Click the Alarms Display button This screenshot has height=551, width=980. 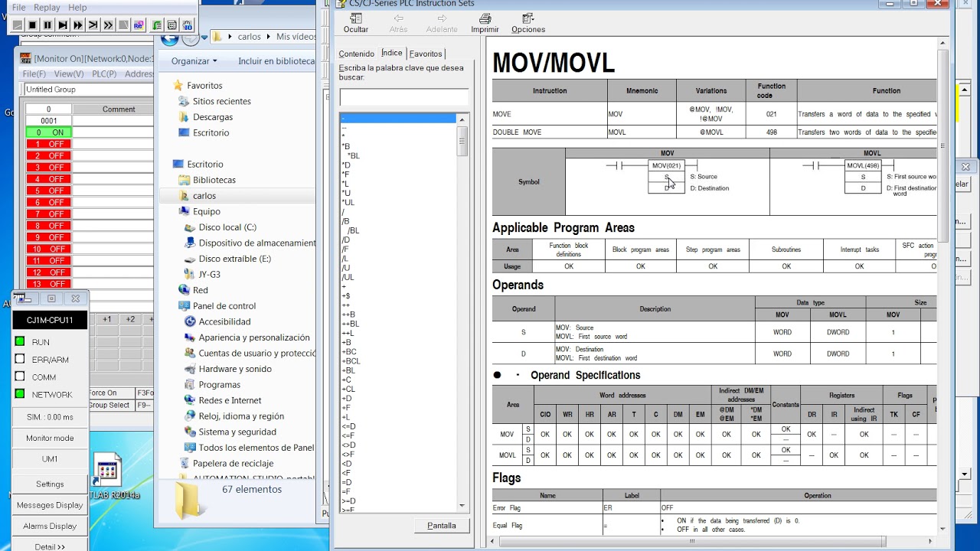(x=50, y=526)
